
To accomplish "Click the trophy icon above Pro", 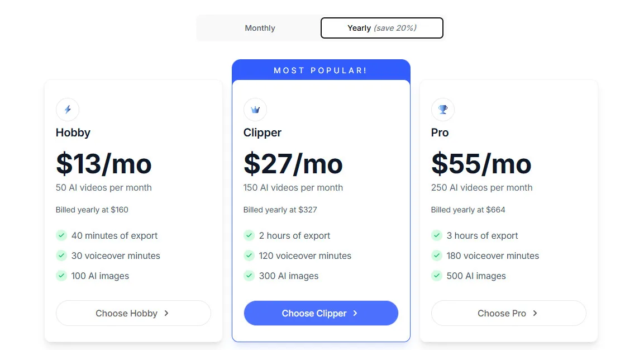I will 443,110.
